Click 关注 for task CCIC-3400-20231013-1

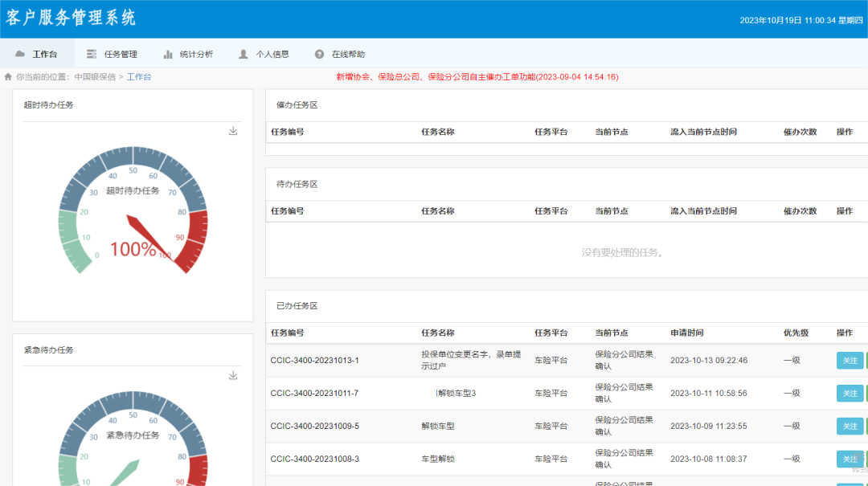[x=850, y=360]
